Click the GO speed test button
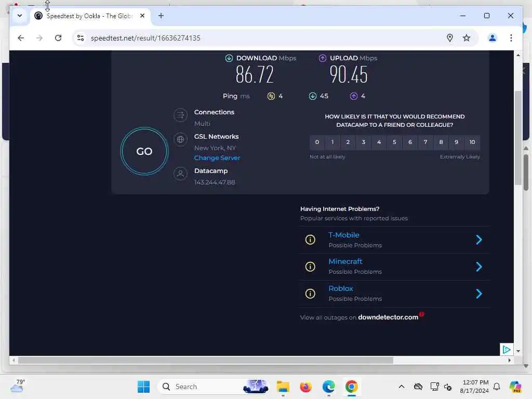This screenshot has width=532, height=399. pyautogui.click(x=144, y=151)
